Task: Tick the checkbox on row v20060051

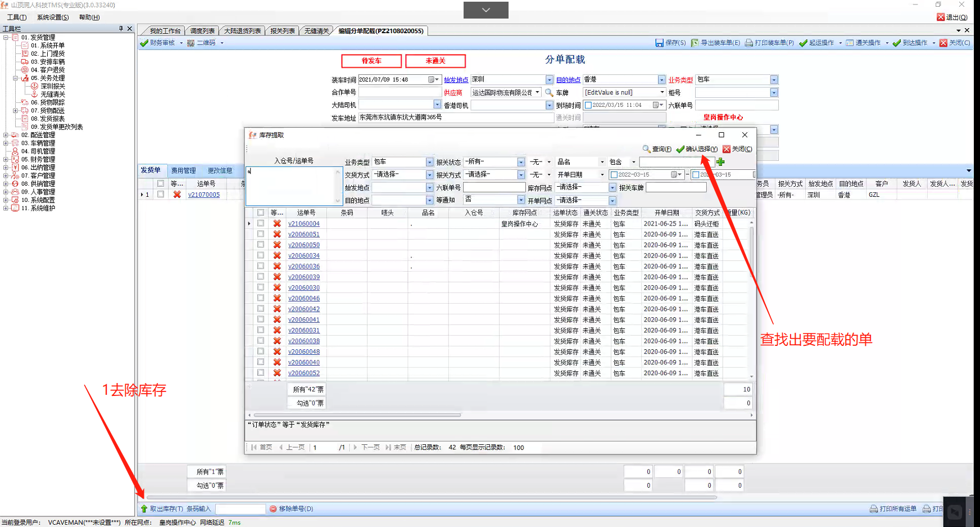Action: click(261, 234)
